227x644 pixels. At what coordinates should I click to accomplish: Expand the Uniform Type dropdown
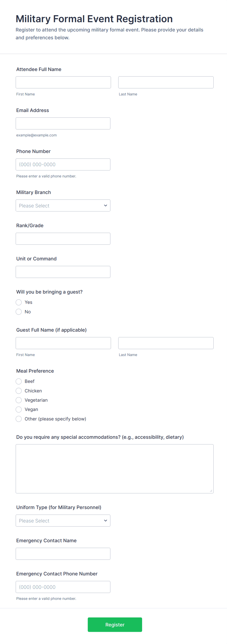click(x=63, y=521)
